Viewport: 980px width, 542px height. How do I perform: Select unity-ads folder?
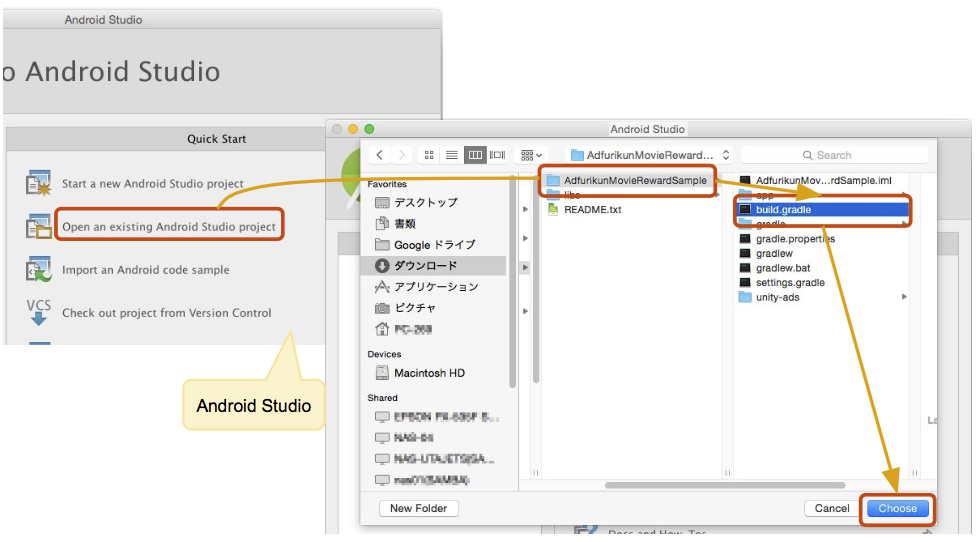778,297
